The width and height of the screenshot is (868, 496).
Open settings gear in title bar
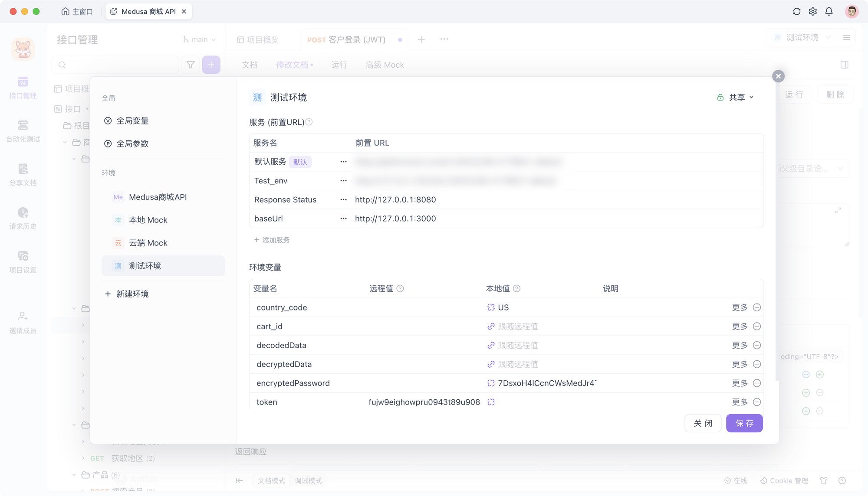click(x=813, y=12)
